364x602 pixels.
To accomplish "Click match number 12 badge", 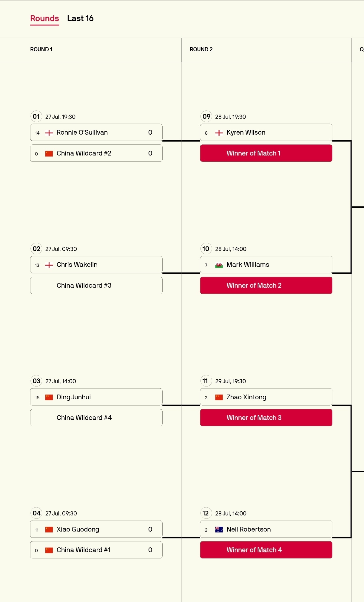I will tap(206, 513).
